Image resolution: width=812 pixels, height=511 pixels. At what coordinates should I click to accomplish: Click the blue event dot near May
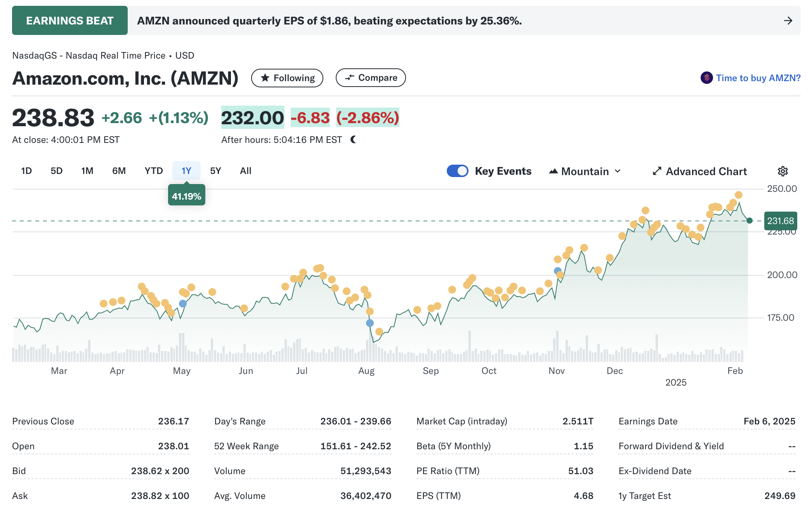pyautogui.click(x=183, y=304)
